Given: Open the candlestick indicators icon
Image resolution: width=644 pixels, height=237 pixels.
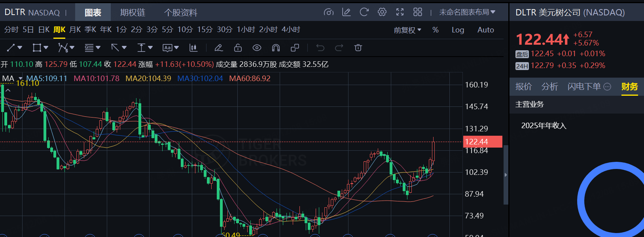Looking at the screenshot, I should click(x=193, y=48).
